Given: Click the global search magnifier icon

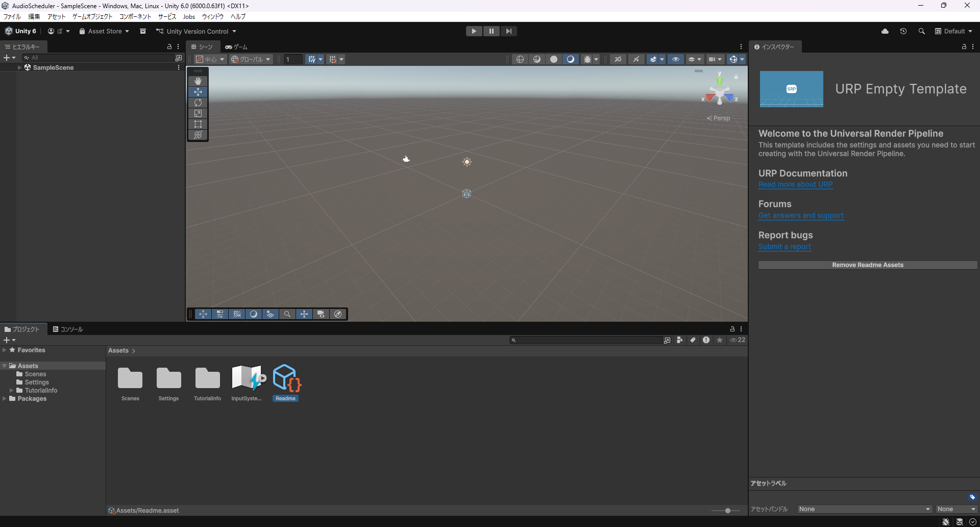Looking at the screenshot, I should (x=921, y=31).
